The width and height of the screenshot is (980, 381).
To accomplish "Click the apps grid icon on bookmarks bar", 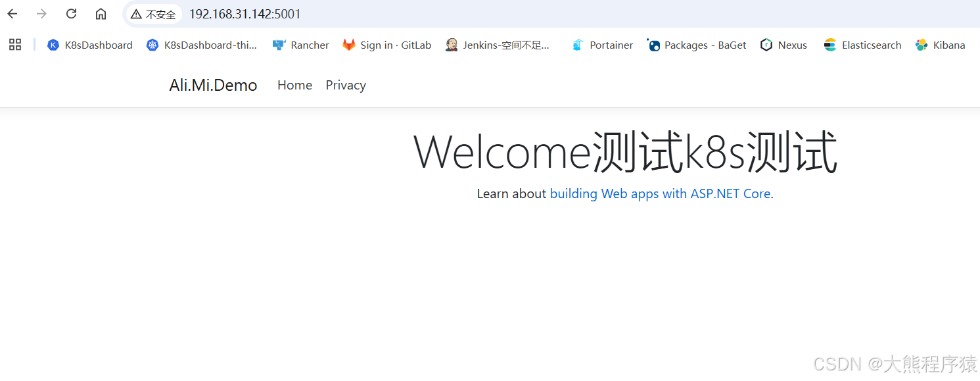I will click(x=15, y=45).
